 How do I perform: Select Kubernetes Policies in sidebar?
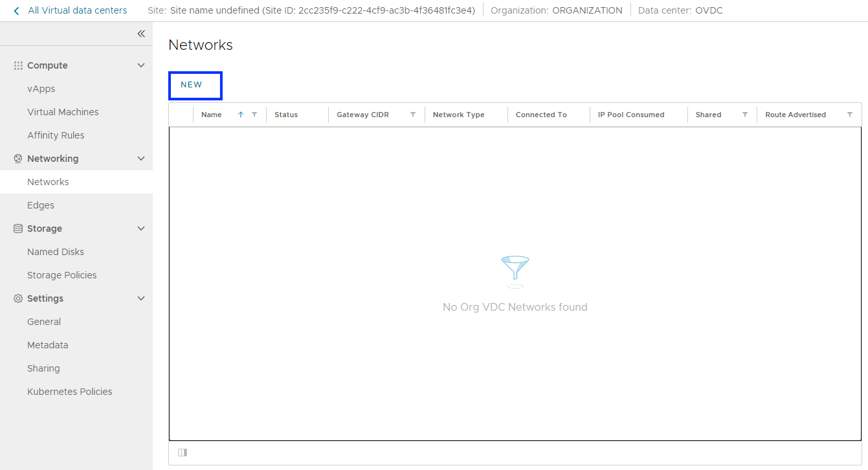click(69, 392)
